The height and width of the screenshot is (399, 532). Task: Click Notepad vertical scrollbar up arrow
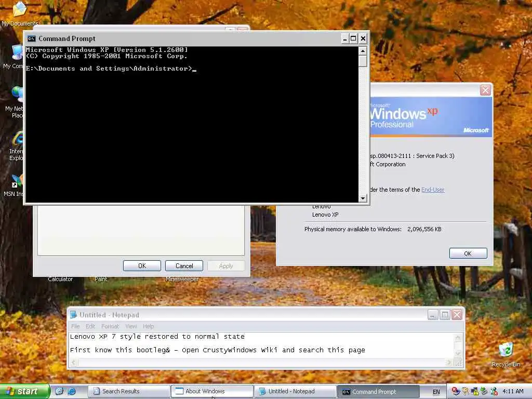[458, 338]
